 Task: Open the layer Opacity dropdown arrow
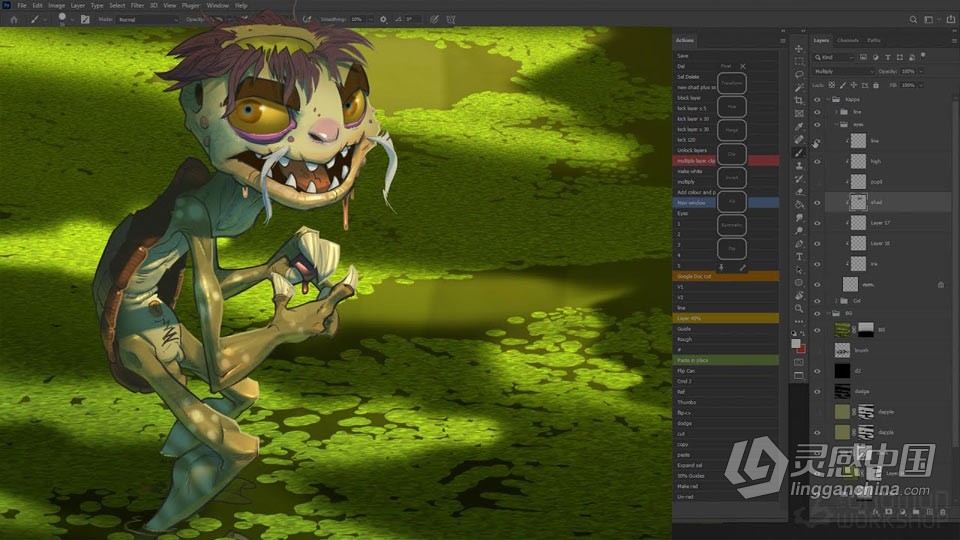(x=921, y=72)
